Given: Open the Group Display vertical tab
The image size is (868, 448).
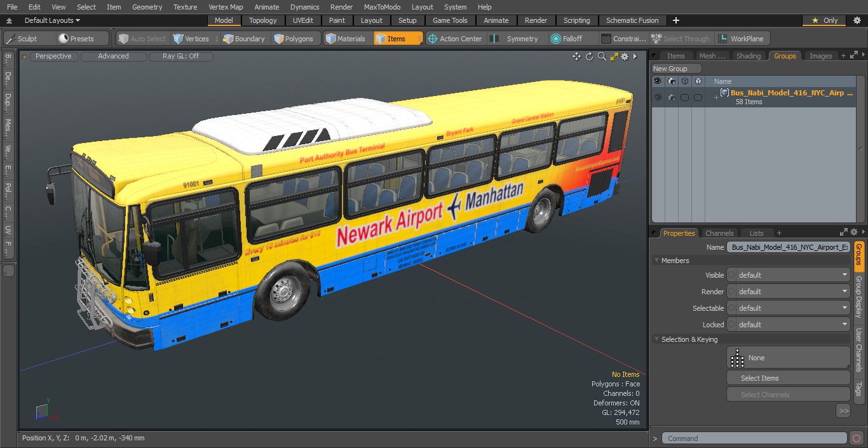Looking at the screenshot, I should [x=858, y=297].
